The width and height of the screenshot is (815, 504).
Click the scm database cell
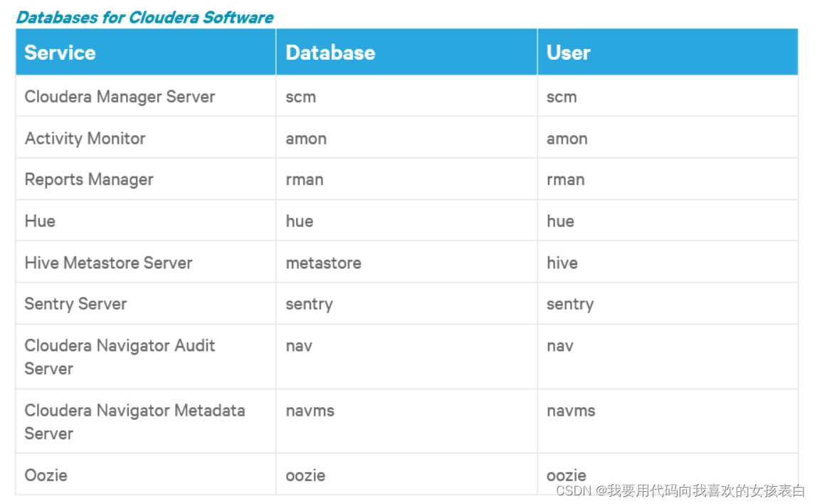tap(300, 97)
